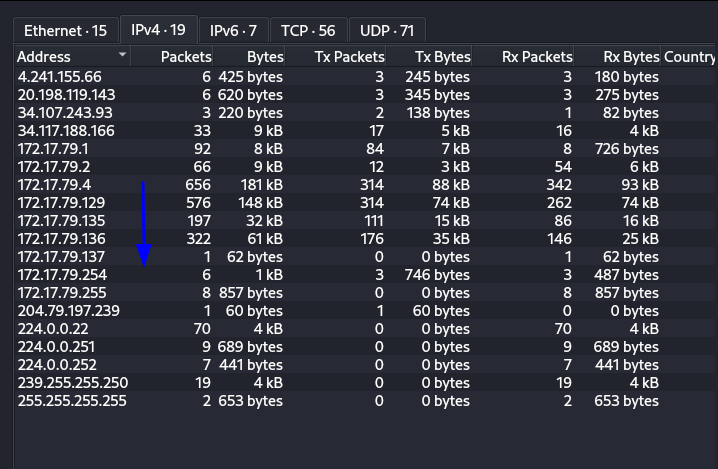This screenshot has height=469, width=718.
Task: Sort by Rx Packets column header
Action: [x=536, y=57]
